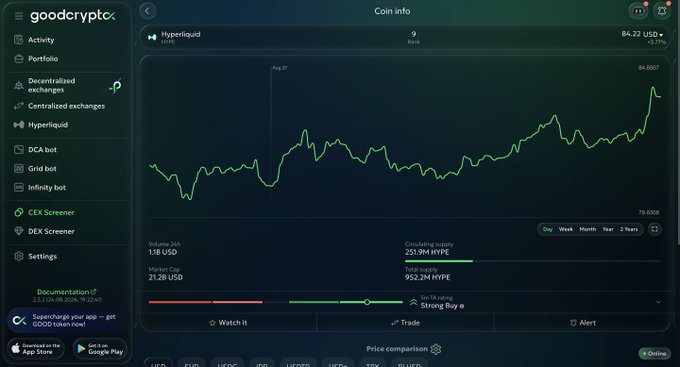Open the Portfolio wallet icon
680x367 pixels.
point(19,59)
